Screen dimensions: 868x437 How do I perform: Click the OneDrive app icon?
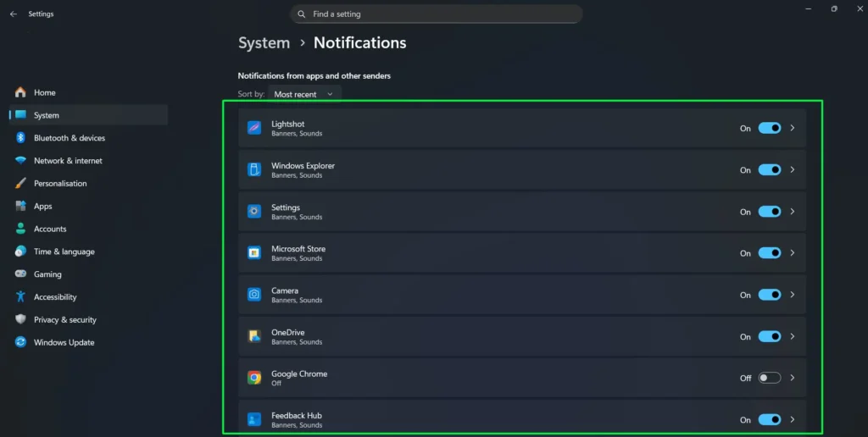(254, 336)
